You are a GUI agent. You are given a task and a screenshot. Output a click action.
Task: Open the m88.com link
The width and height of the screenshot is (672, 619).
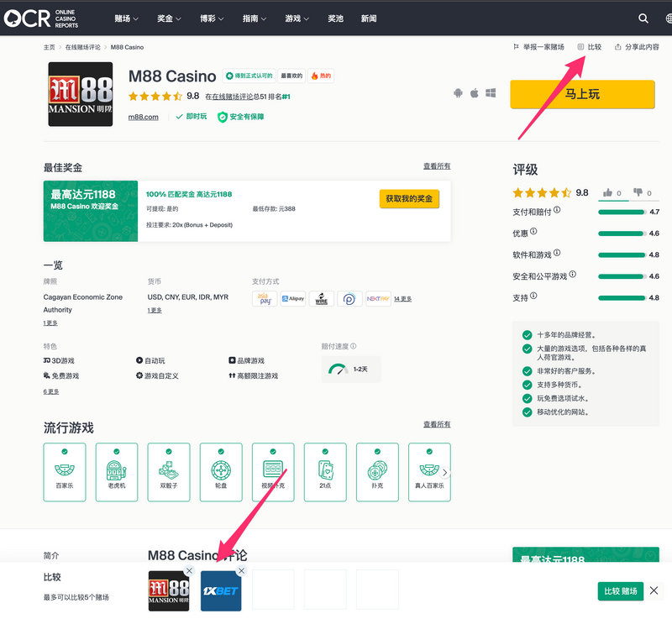pyautogui.click(x=143, y=117)
